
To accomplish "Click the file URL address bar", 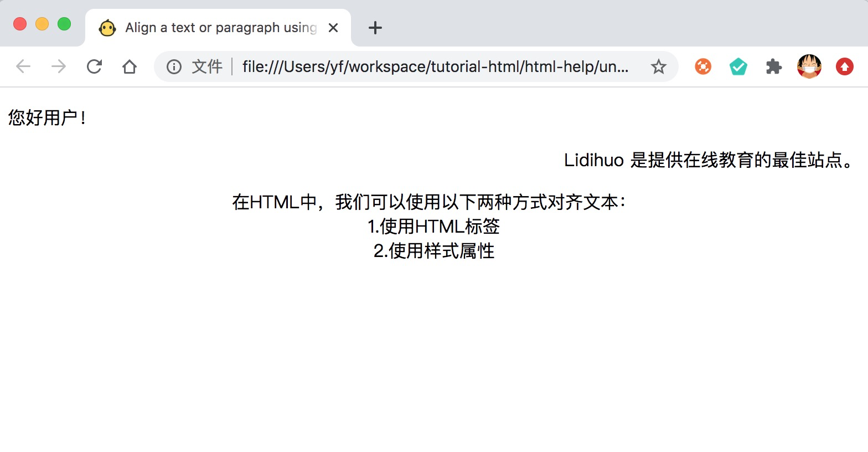I will [x=435, y=67].
